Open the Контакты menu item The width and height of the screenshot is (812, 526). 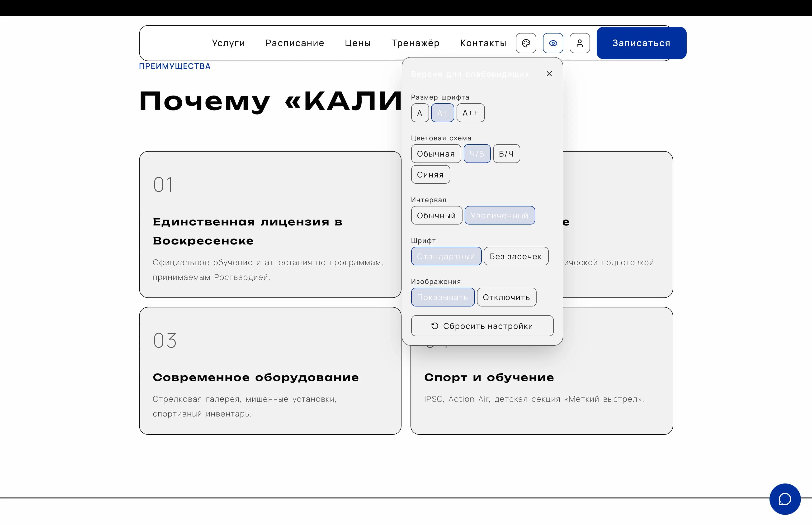point(483,43)
